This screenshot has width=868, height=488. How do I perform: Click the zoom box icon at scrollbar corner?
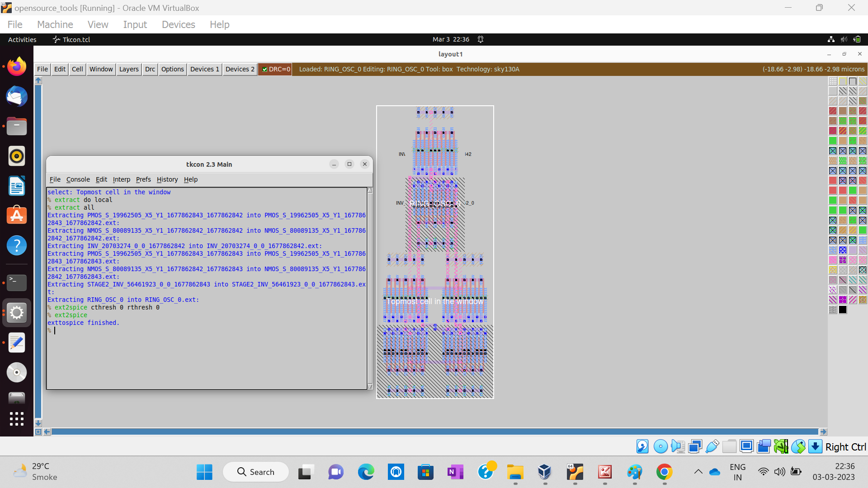[x=38, y=432]
